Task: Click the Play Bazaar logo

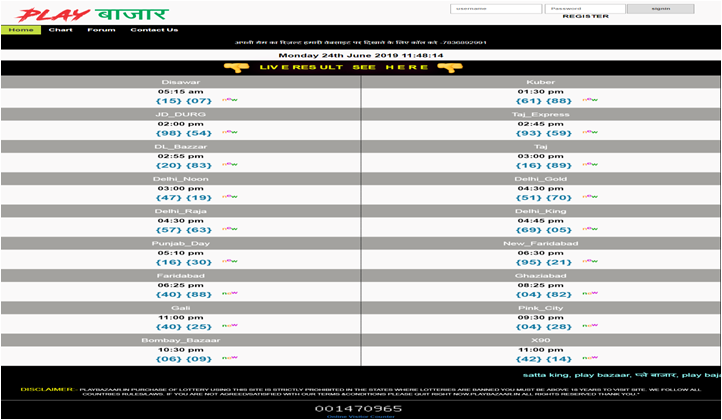Action: point(93,14)
